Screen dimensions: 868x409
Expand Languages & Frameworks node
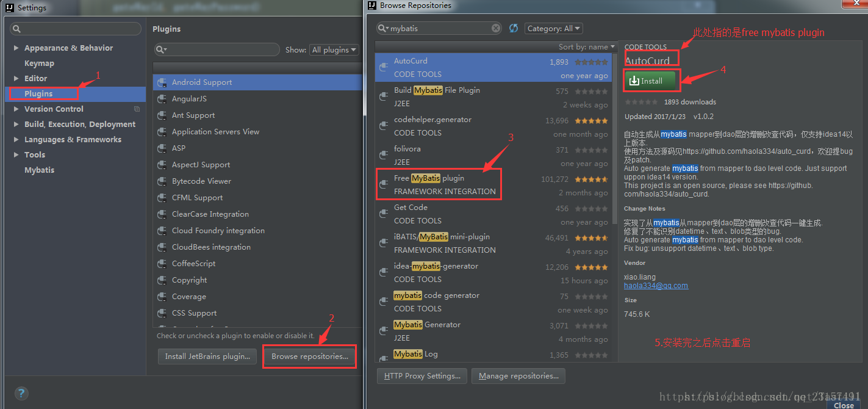16,139
